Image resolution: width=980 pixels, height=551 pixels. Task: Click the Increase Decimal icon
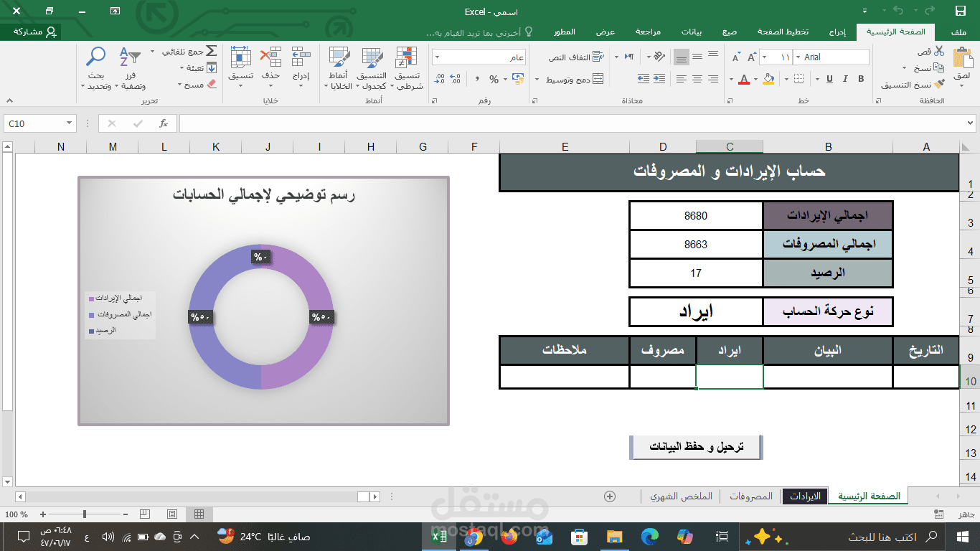[456, 79]
